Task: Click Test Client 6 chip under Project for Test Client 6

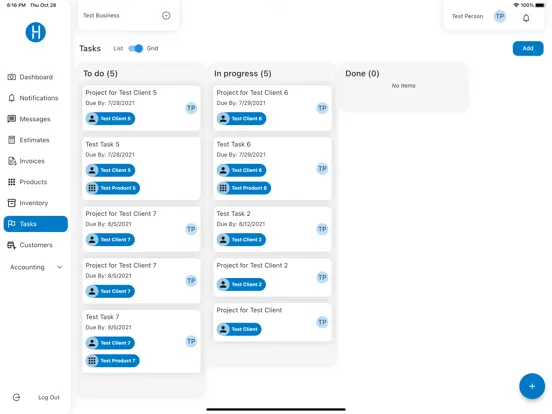Action: coord(242,119)
